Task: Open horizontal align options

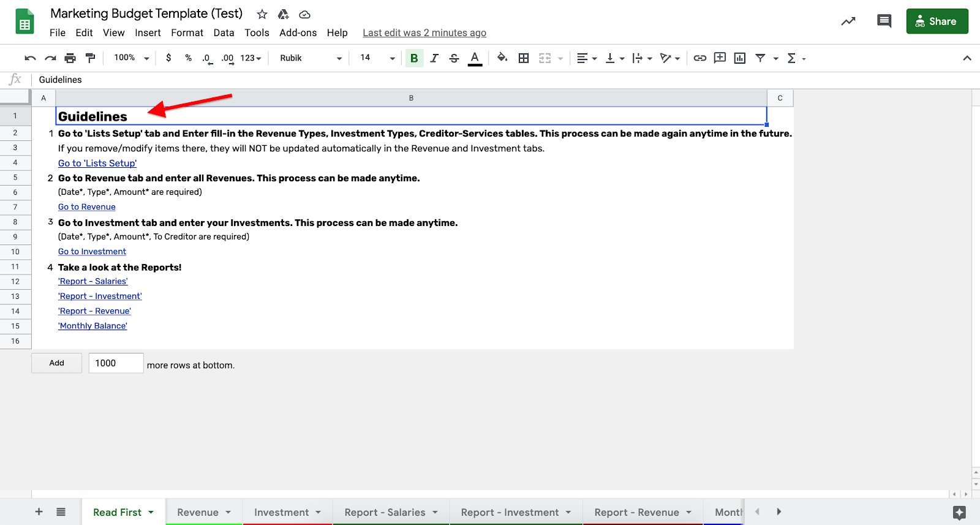Action: point(586,58)
